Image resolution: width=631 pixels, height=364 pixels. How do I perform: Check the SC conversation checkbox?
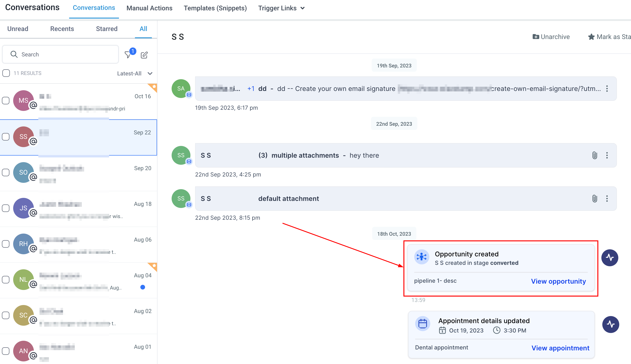click(x=6, y=315)
